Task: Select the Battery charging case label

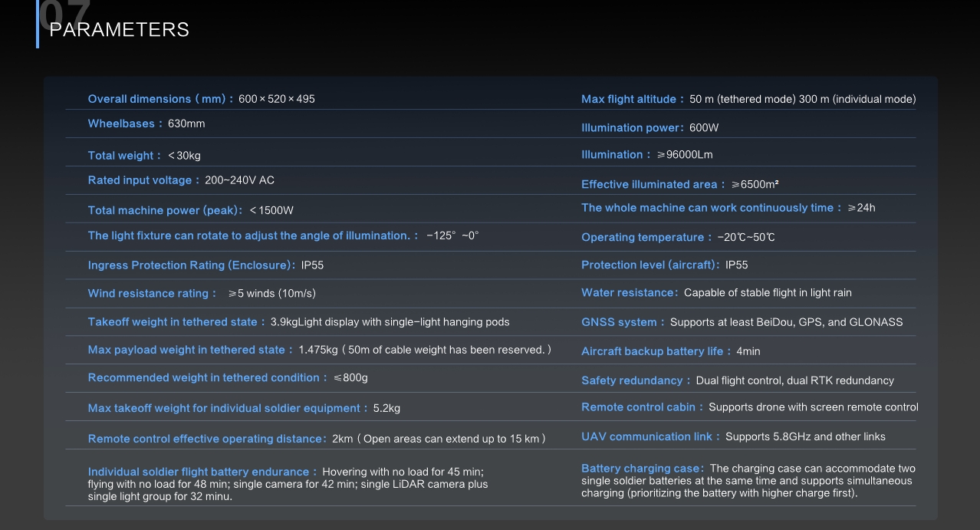Action: (x=642, y=469)
